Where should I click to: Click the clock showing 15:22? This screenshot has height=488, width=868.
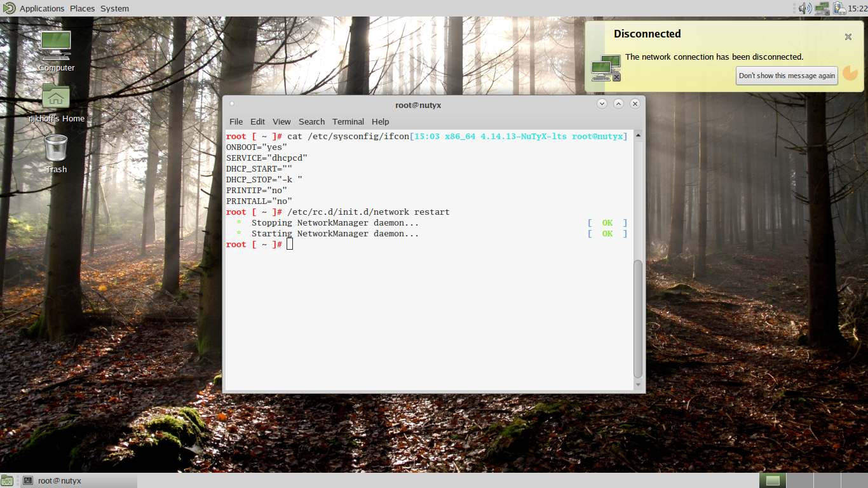858,8
